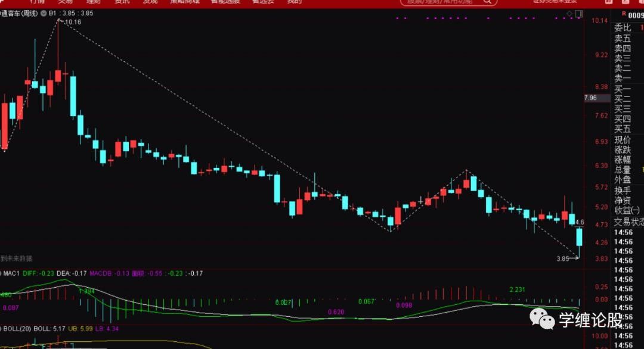644x349 pixels.
Task: Click the panel layout icon beside the diamond
Action: (577, 13)
